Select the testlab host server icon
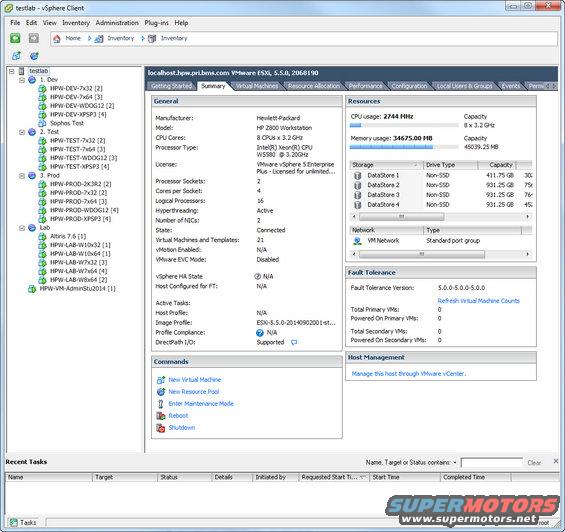 click(22, 71)
